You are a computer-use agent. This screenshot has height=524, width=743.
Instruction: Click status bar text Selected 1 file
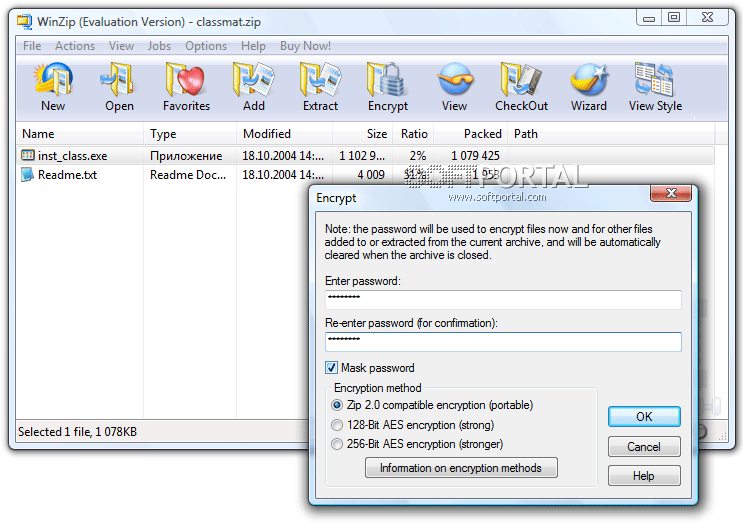(x=77, y=432)
